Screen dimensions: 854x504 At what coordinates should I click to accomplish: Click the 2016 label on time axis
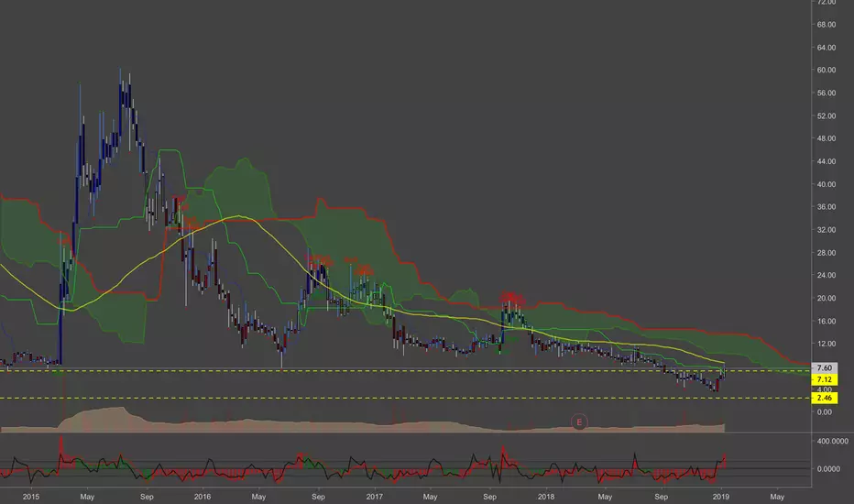(203, 497)
